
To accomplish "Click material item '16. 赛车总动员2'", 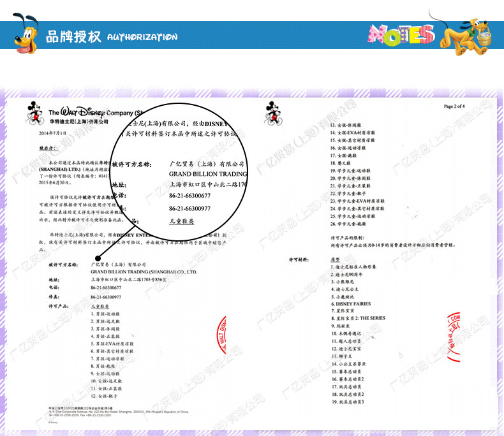I will (348, 379).
